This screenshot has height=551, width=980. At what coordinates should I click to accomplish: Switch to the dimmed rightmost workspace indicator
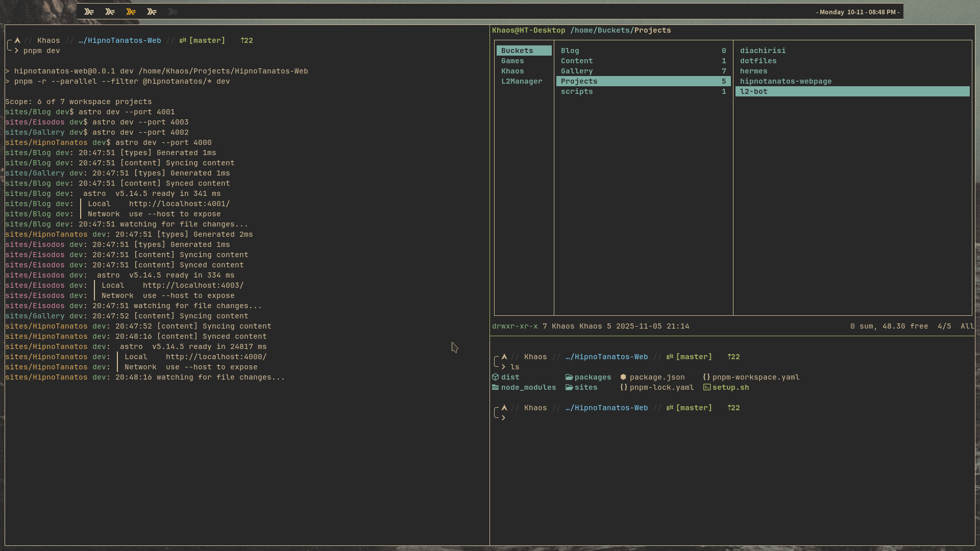pyautogui.click(x=173, y=11)
